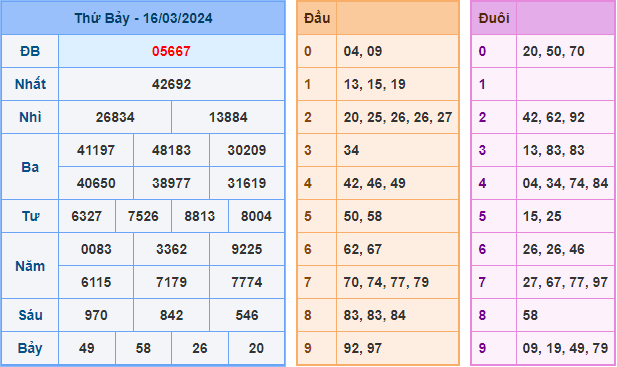Click sixth prize number '970'
Viewport: 617px width, 367px height.
(x=96, y=315)
